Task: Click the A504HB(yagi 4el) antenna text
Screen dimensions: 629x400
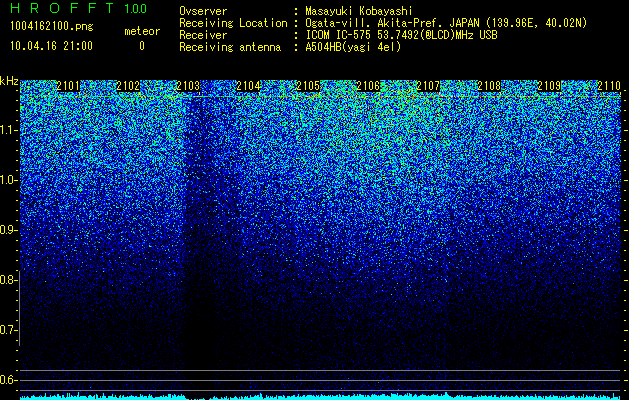Action: tap(353, 47)
